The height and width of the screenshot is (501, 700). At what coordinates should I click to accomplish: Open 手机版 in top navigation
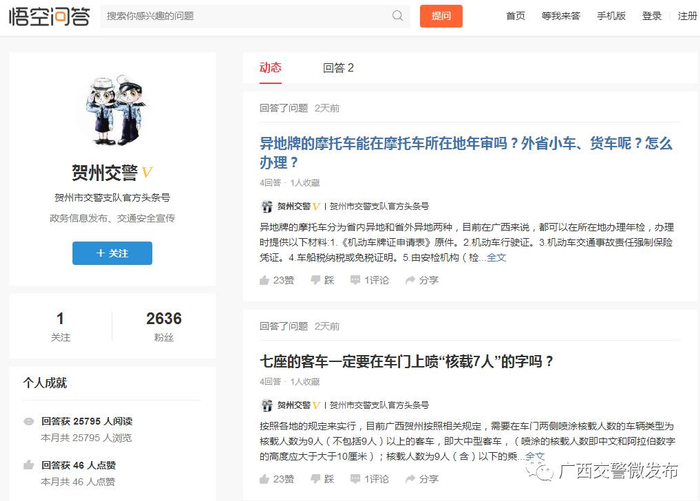pyautogui.click(x=611, y=16)
